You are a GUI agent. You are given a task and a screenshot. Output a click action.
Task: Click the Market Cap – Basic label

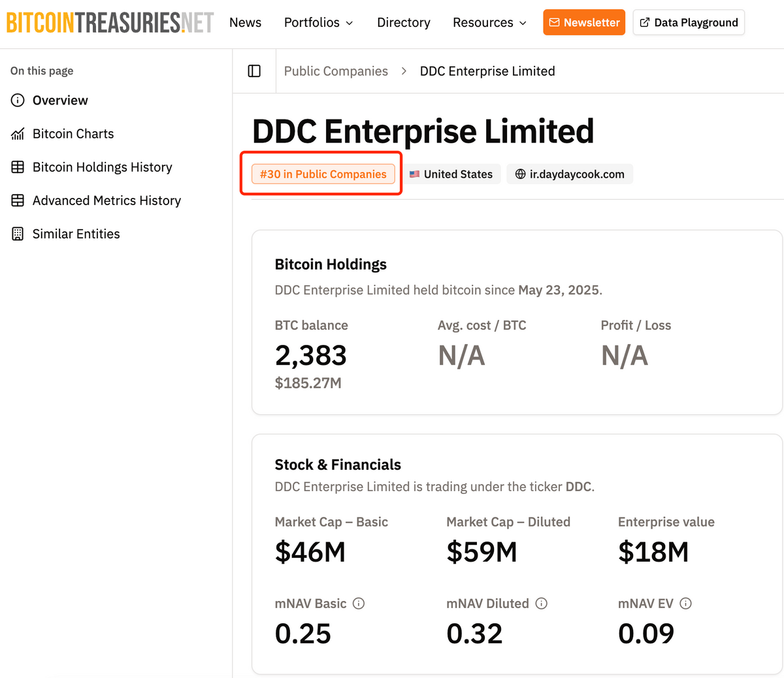click(x=331, y=522)
